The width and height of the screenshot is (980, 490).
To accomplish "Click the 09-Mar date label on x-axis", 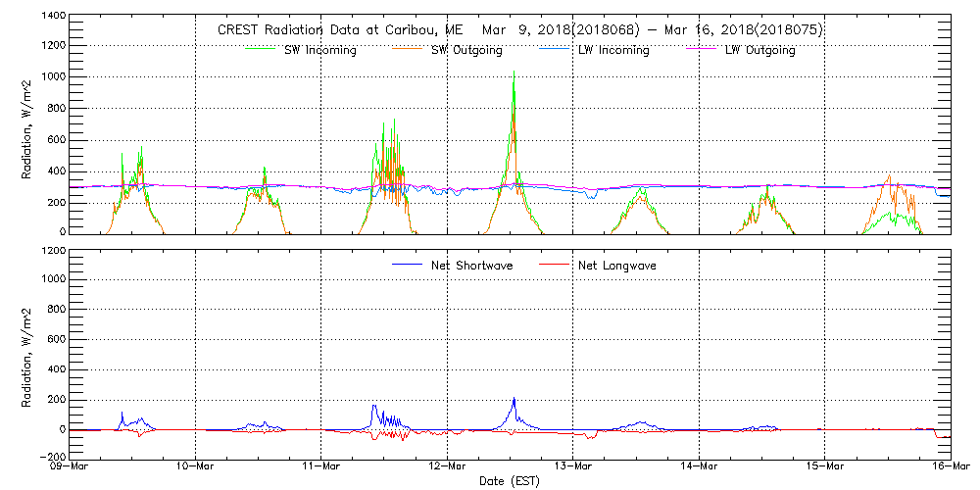I will coord(71,467).
